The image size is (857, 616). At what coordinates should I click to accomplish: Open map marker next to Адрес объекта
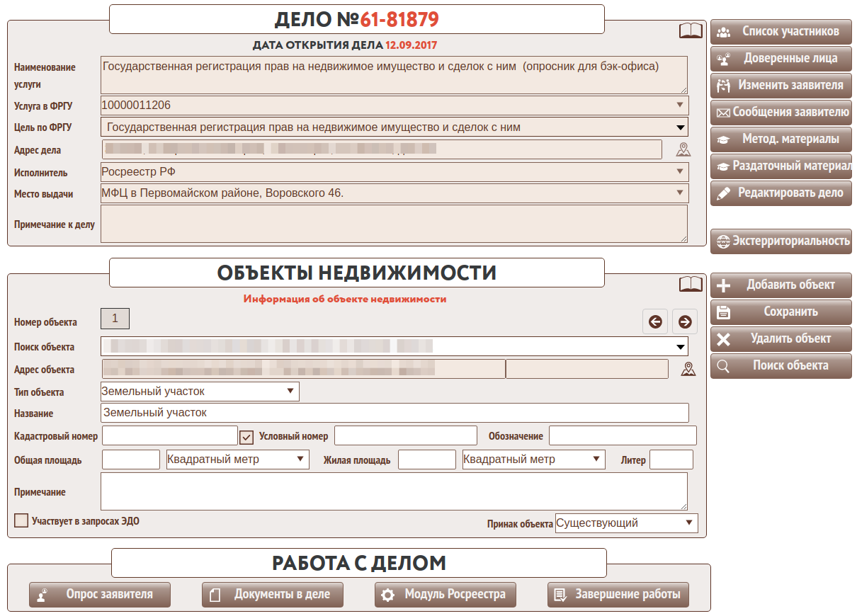point(688,369)
